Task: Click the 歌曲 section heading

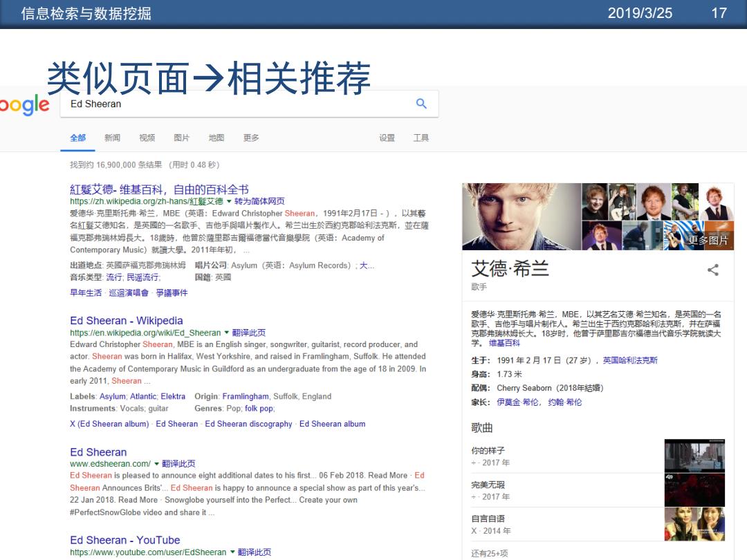Action: coord(481,428)
